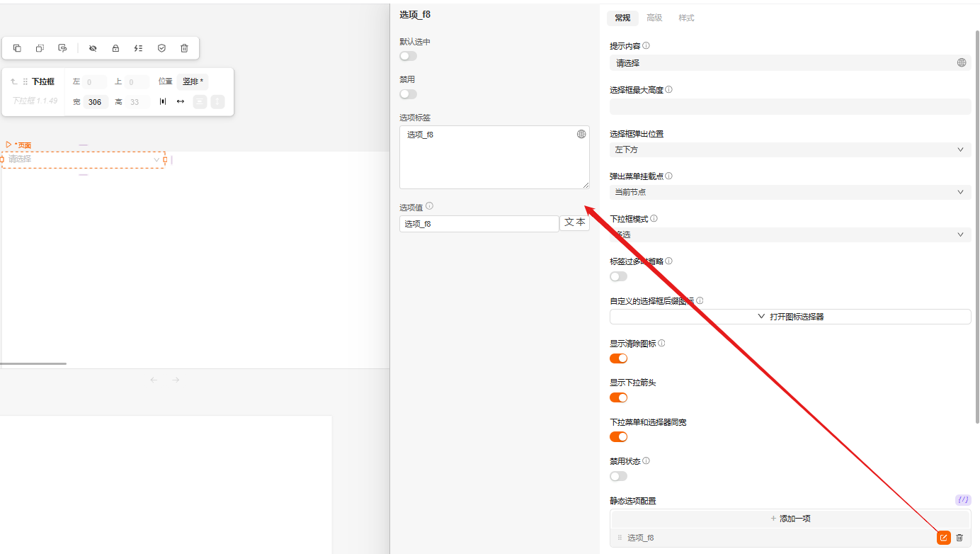Viewport: 980px width, 554px height.
Task: Click the 添加一项 button
Action: pyautogui.click(x=790, y=519)
